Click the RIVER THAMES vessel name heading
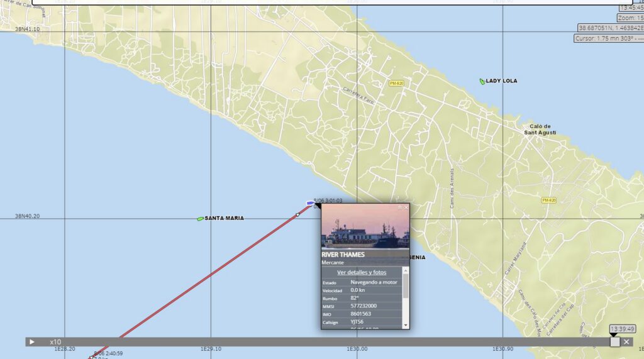The height and width of the screenshot is (359, 644). [x=343, y=255]
